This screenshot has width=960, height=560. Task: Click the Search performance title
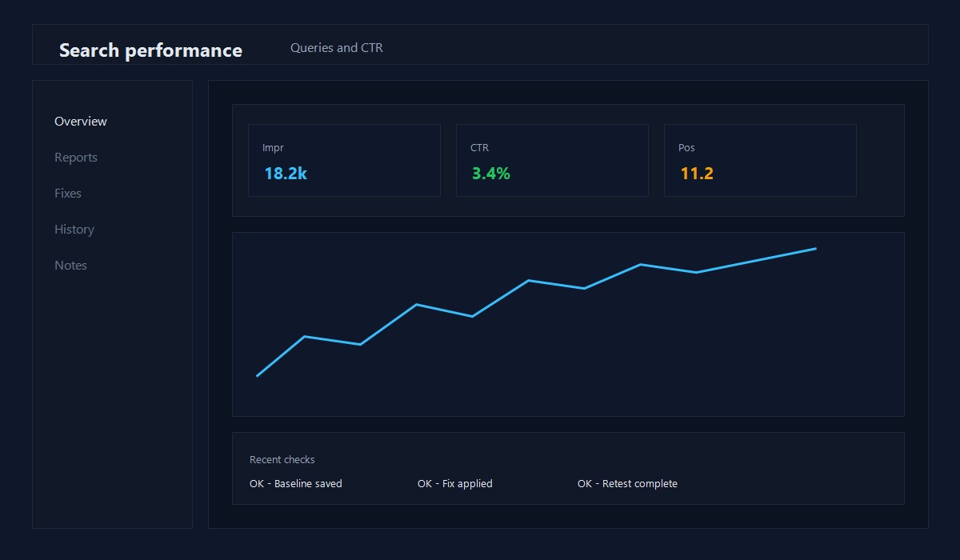tap(150, 49)
